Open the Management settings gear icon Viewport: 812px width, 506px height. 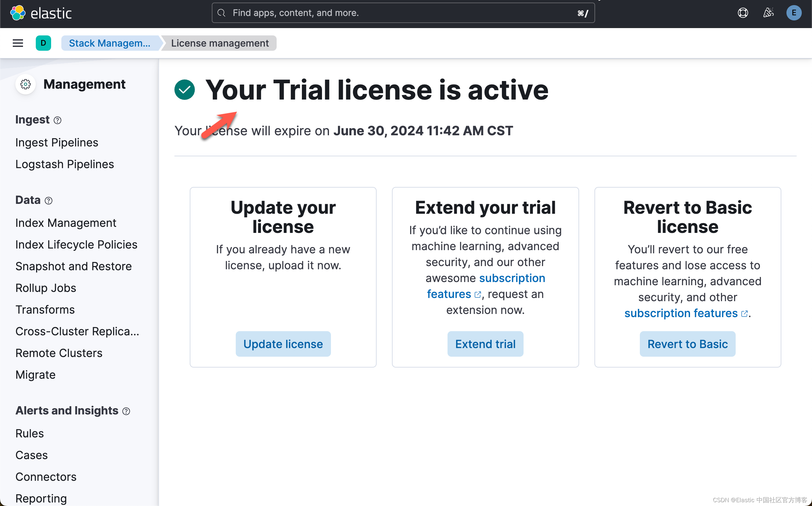(x=25, y=84)
